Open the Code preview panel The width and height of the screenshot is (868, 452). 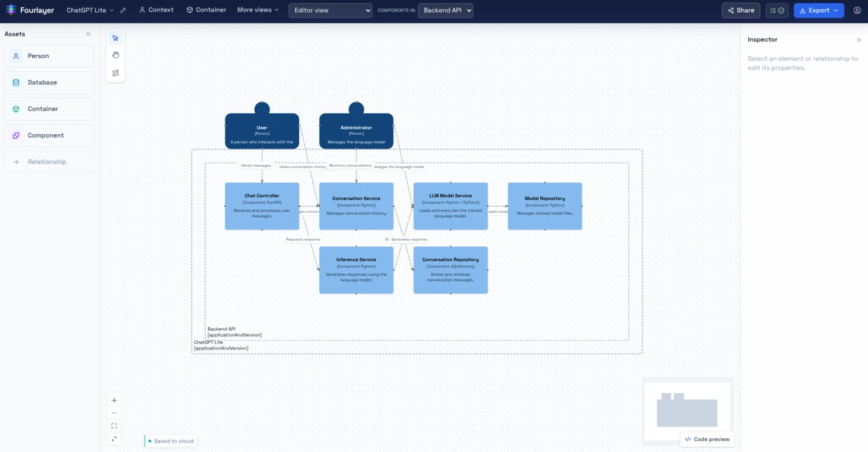(x=707, y=439)
